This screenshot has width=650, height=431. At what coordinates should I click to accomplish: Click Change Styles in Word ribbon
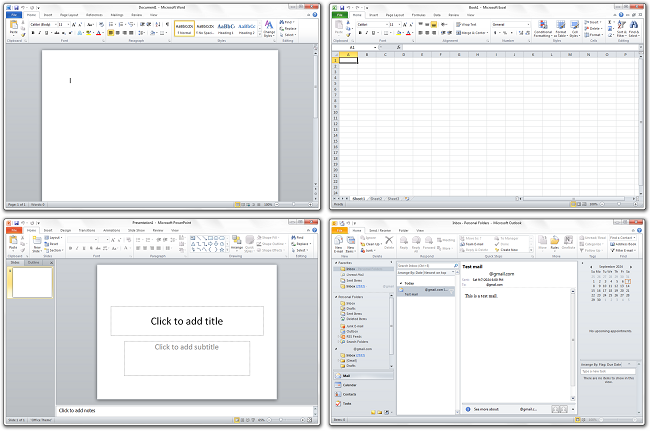[269, 29]
